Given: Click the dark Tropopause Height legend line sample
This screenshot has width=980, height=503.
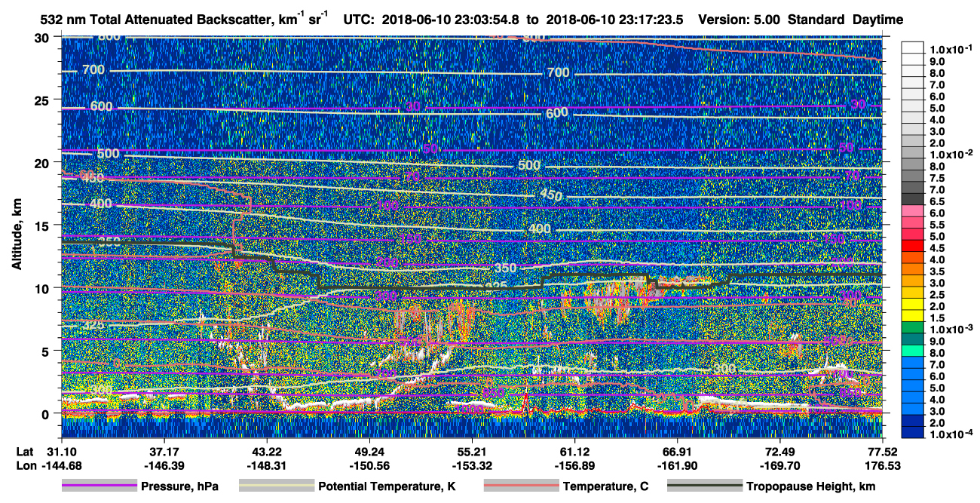Looking at the screenshot, I should (704, 486).
